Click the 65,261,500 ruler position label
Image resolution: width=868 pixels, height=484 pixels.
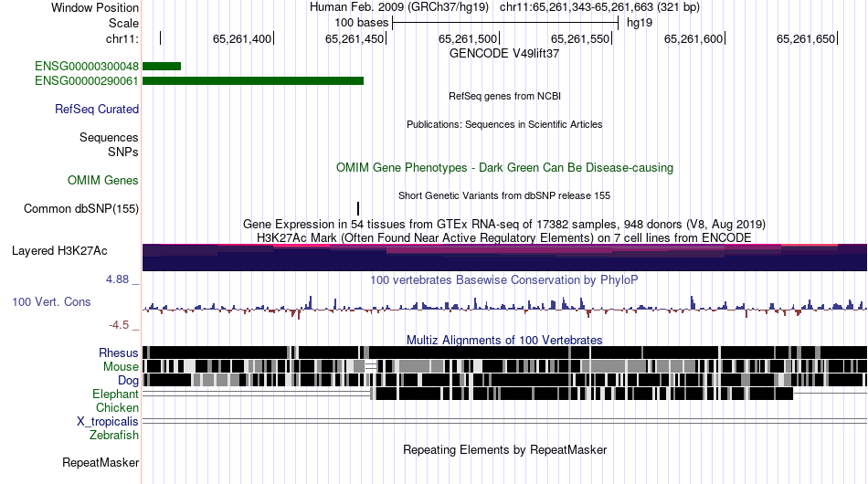point(468,39)
